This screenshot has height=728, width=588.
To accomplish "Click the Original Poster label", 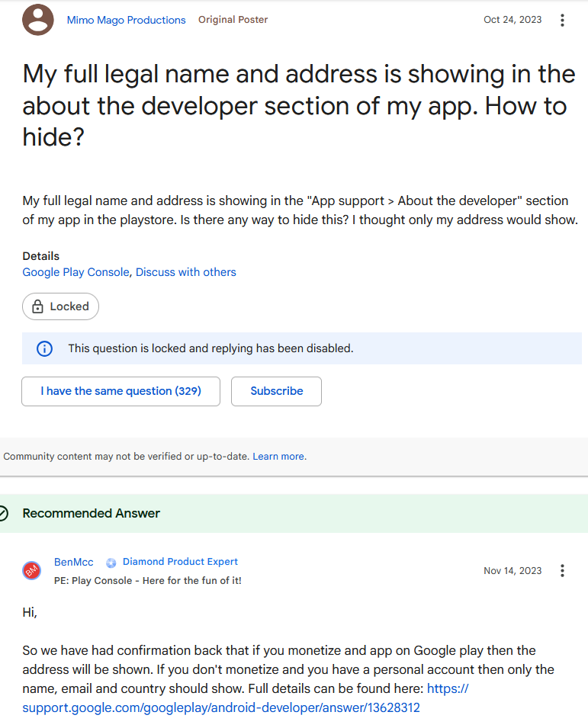I will point(233,20).
